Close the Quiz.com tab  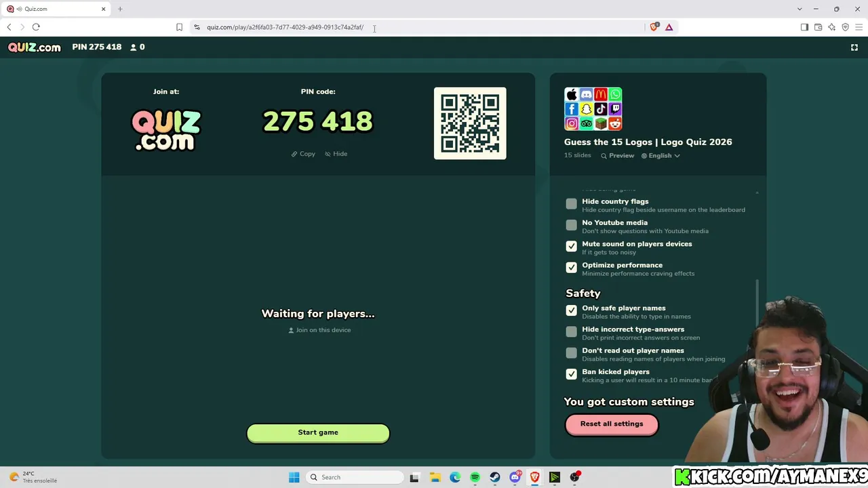tap(104, 9)
